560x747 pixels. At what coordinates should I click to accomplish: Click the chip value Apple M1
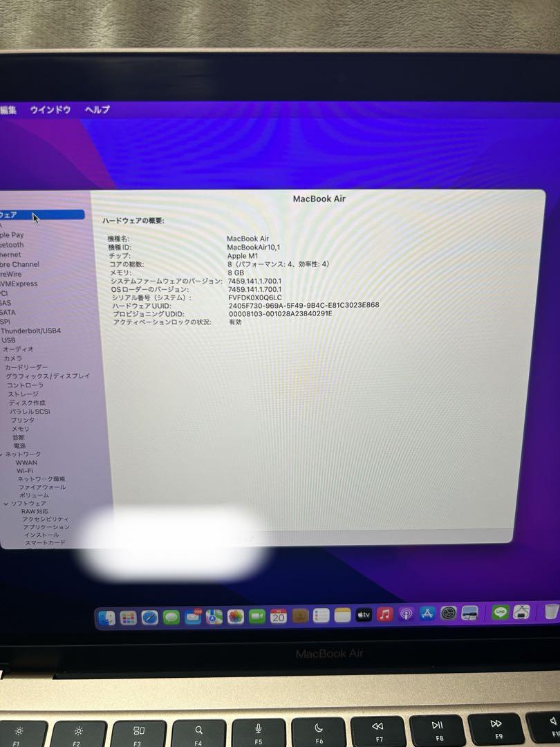click(x=243, y=256)
